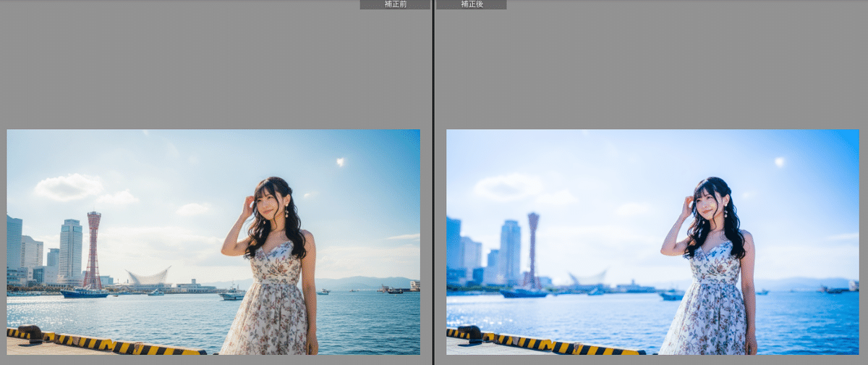
Task: Click the vertical divider between both views
Action: 433,181
